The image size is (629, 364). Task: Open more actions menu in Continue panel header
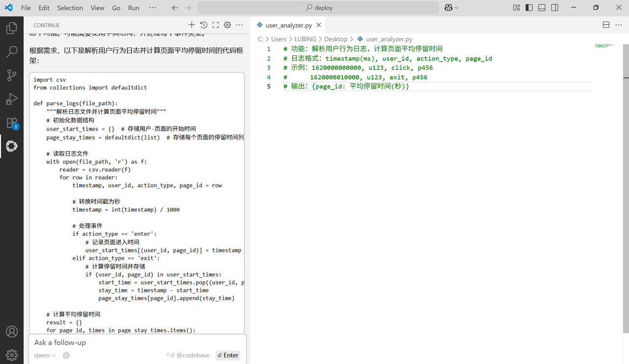pyautogui.click(x=239, y=25)
